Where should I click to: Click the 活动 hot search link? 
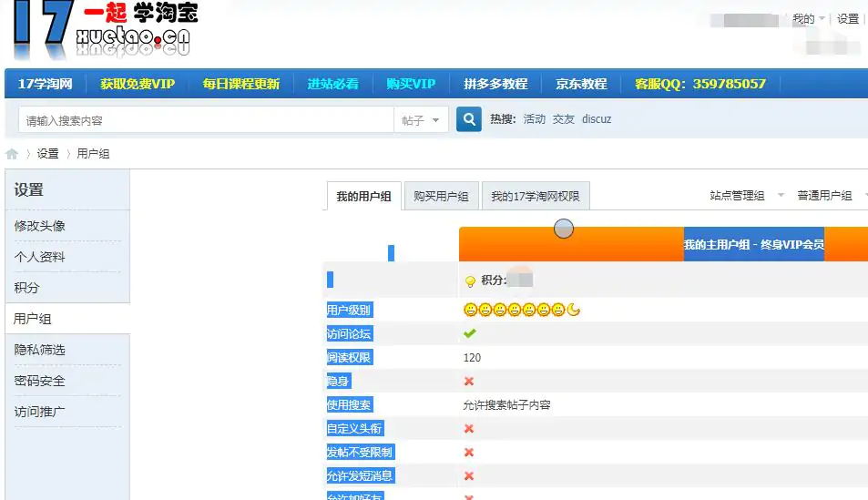click(535, 119)
